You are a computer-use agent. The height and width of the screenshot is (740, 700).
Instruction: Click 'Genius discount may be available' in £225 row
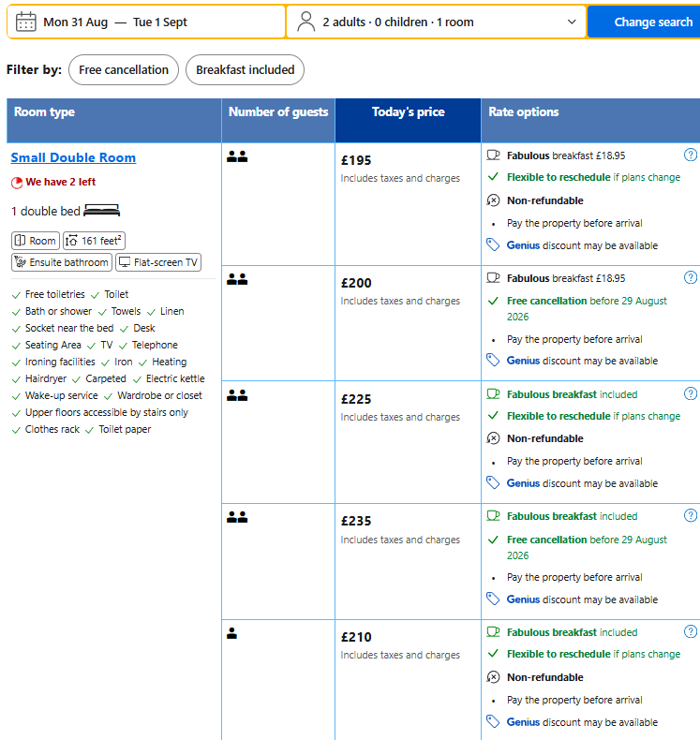click(x=582, y=483)
